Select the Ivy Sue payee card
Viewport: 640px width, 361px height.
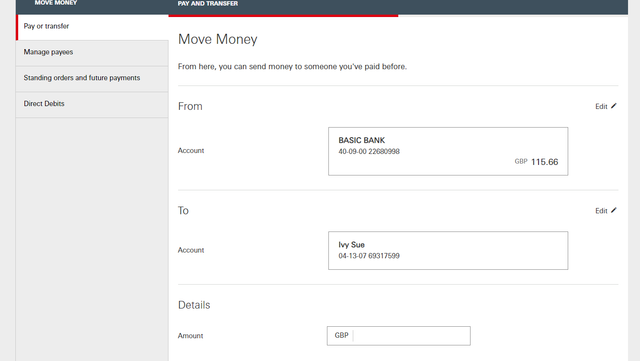[x=448, y=250]
